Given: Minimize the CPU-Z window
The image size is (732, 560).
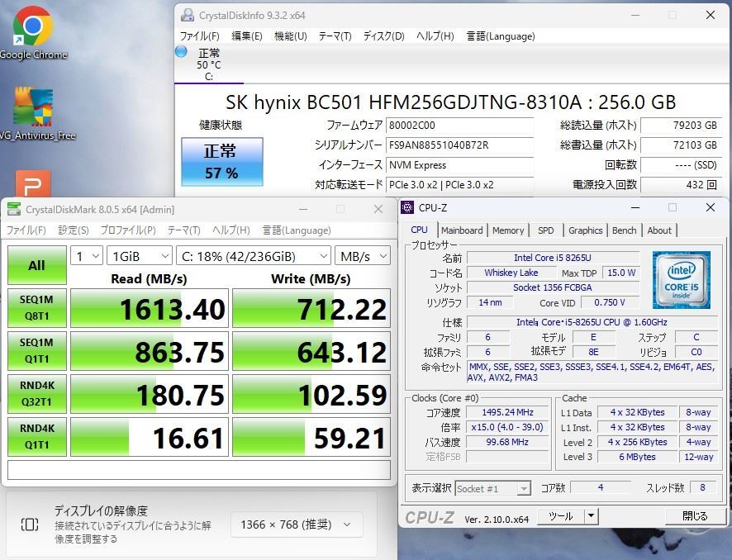Looking at the screenshot, I should coord(635,207).
